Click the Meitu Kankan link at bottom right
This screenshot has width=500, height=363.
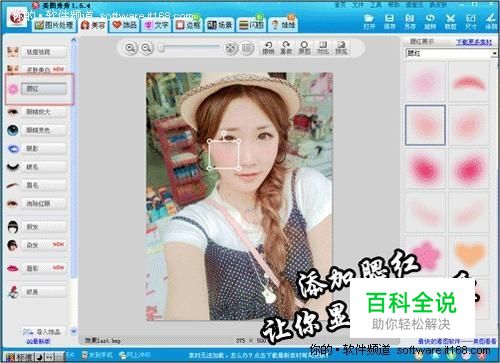click(457, 341)
